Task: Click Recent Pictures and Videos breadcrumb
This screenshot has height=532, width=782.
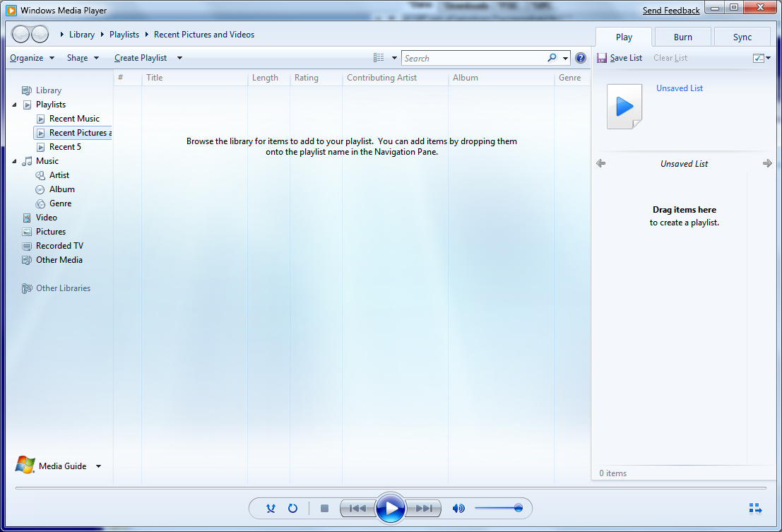Action: click(204, 35)
